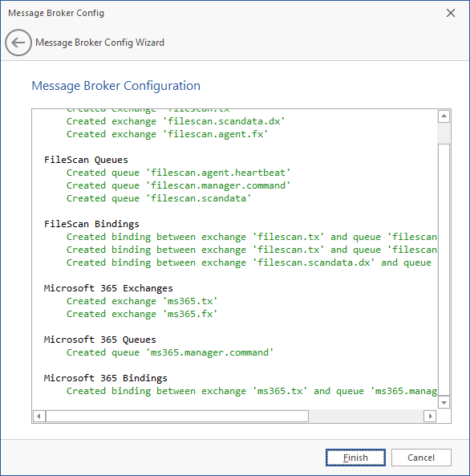This screenshot has height=476, width=470.
Task: Click the FileScan Queues heading in the log
Action: 86,160
